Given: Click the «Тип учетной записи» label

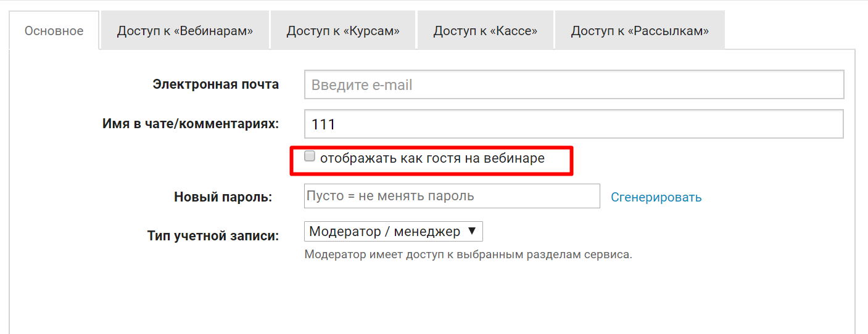Looking at the screenshot, I should pyautogui.click(x=213, y=235).
